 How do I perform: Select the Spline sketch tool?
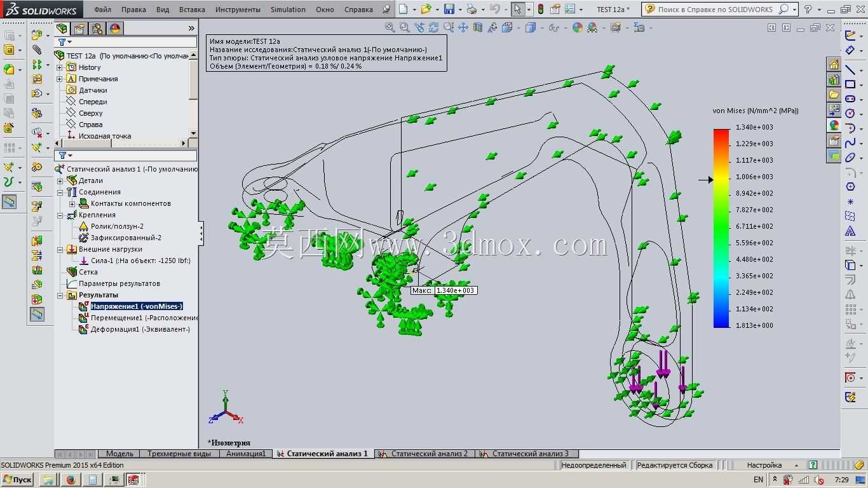pyautogui.click(x=850, y=143)
